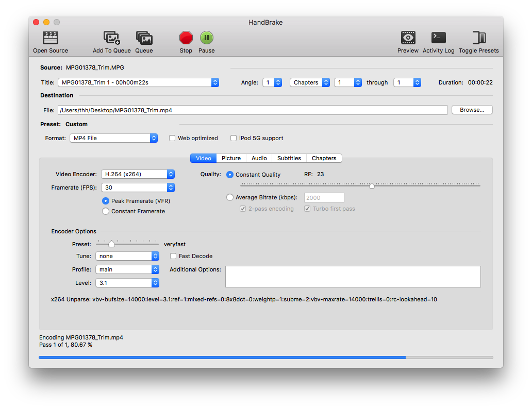532x409 pixels.
Task: Click the Add To Queue icon
Action: coord(112,38)
